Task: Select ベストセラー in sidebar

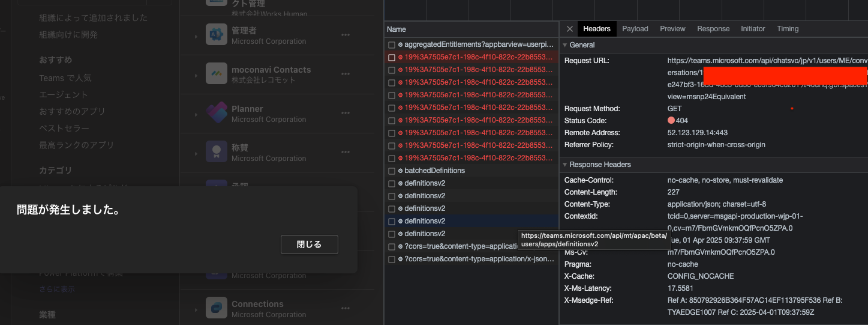Action: [64, 129]
